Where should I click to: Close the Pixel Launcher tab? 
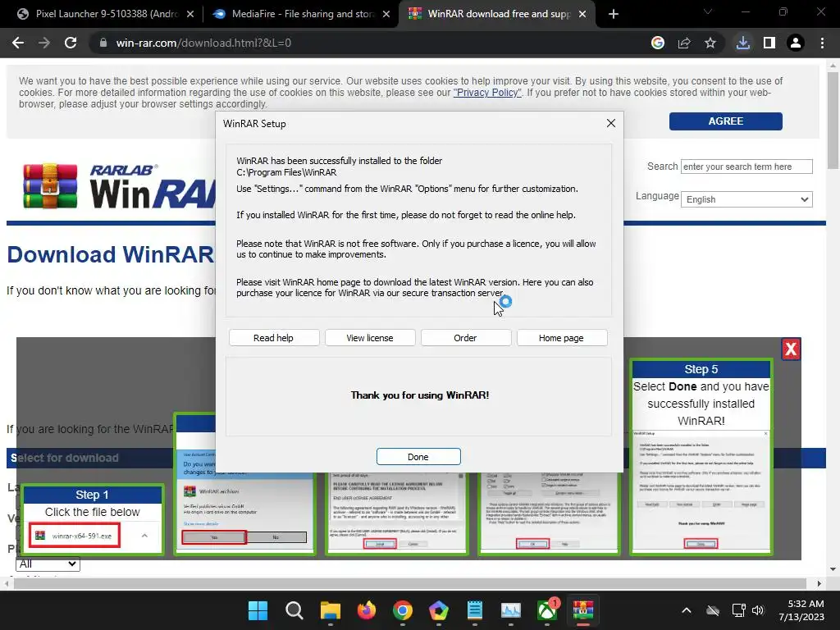(190, 14)
